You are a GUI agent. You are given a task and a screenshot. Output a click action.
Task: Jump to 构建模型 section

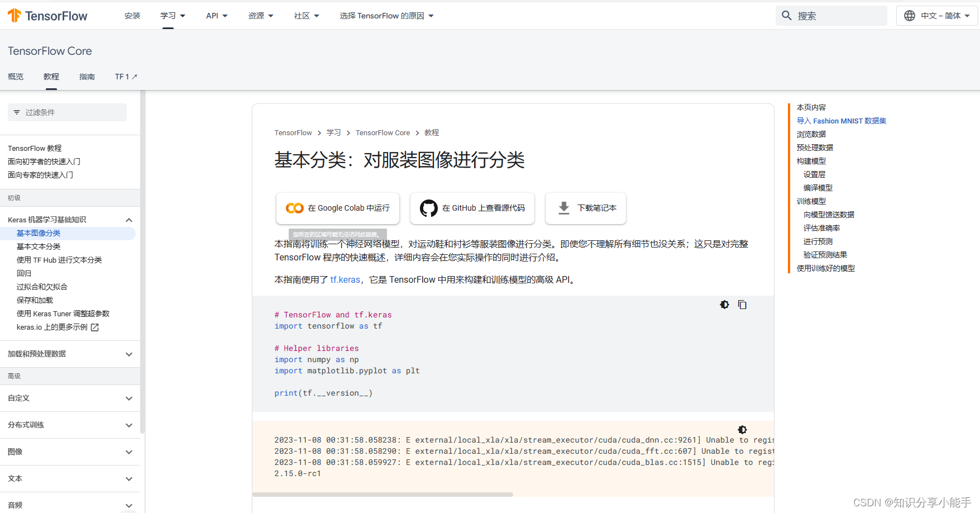tap(811, 161)
